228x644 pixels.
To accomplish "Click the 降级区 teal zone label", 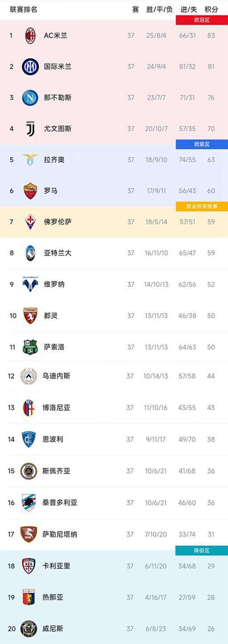I will point(202,551).
